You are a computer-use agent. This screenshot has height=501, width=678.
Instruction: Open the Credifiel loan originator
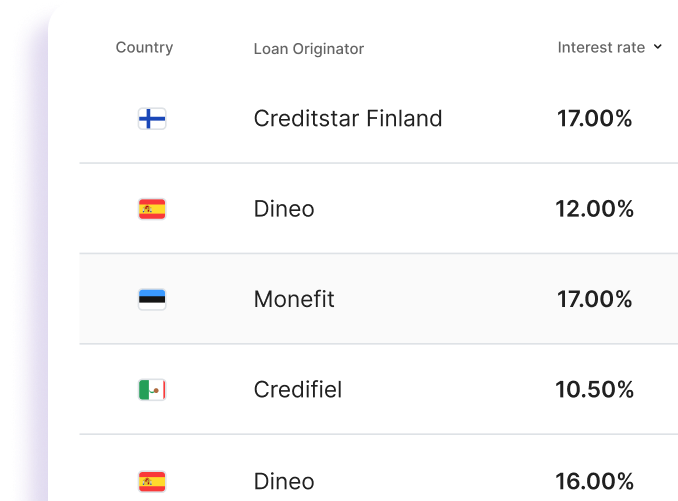[x=298, y=390]
